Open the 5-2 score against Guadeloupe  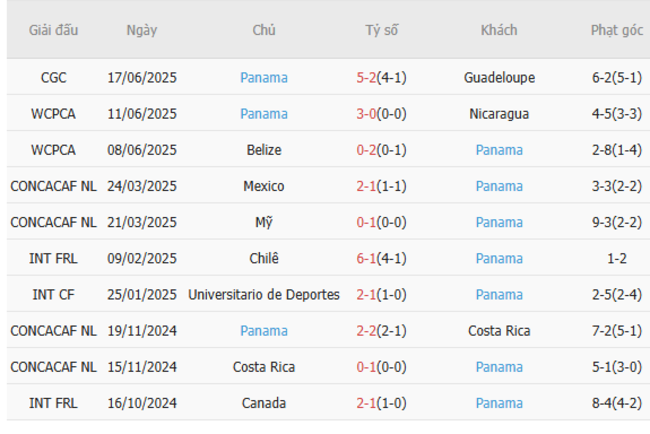coord(367,78)
